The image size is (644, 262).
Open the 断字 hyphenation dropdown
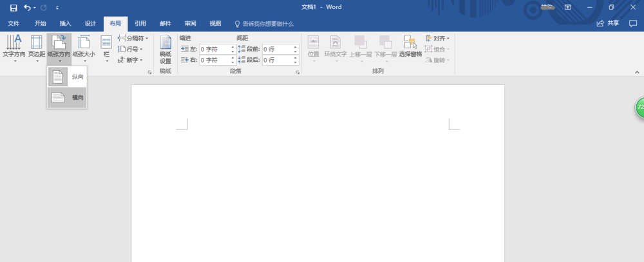tap(130, 60)
